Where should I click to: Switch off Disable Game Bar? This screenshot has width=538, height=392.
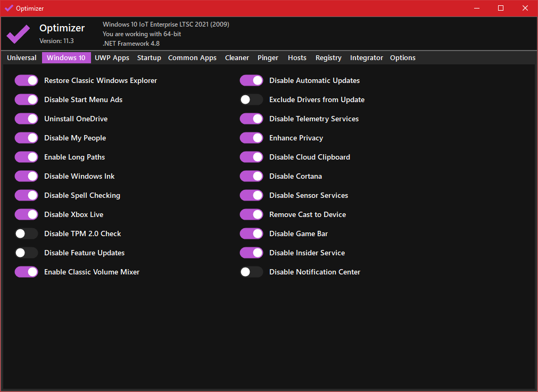(251, 233)
